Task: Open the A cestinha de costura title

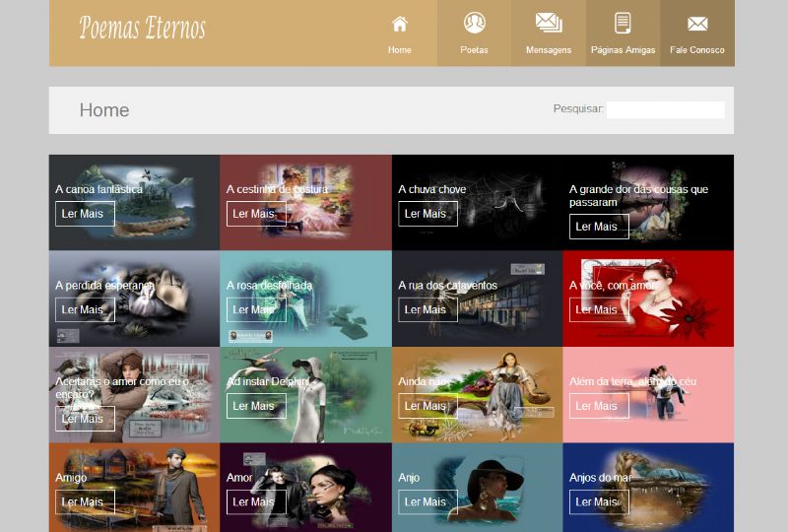Action: pyautogui.click(x=277, y=189)
